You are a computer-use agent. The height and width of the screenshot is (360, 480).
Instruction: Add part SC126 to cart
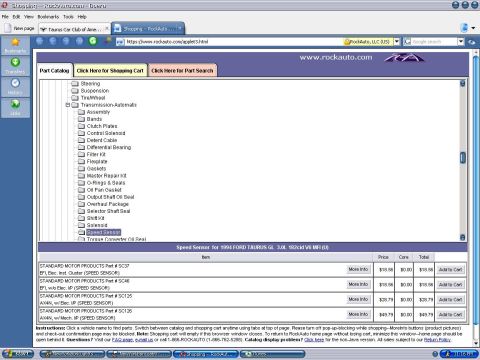(450, 315)
